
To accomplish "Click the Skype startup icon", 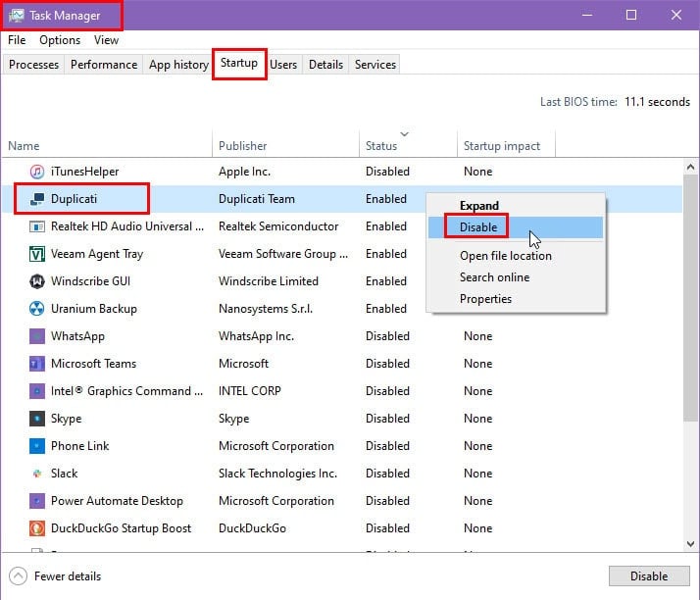I will pyautogui.click(x=36, y=419).
